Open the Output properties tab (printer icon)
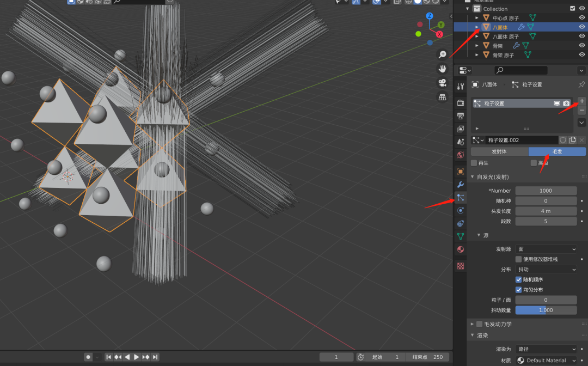Screen dimensions: 588x366 pyautogui.click(x=461, y=116)
